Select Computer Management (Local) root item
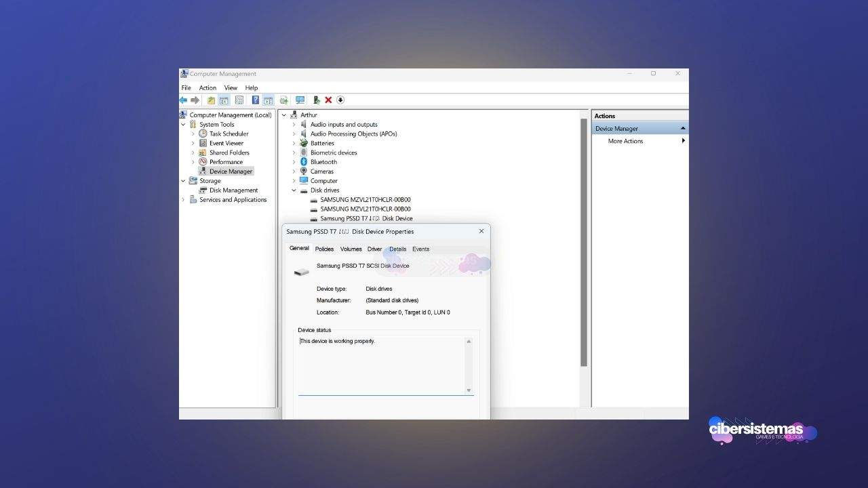Viewport: 868px width, 488px height. [231, 115]
